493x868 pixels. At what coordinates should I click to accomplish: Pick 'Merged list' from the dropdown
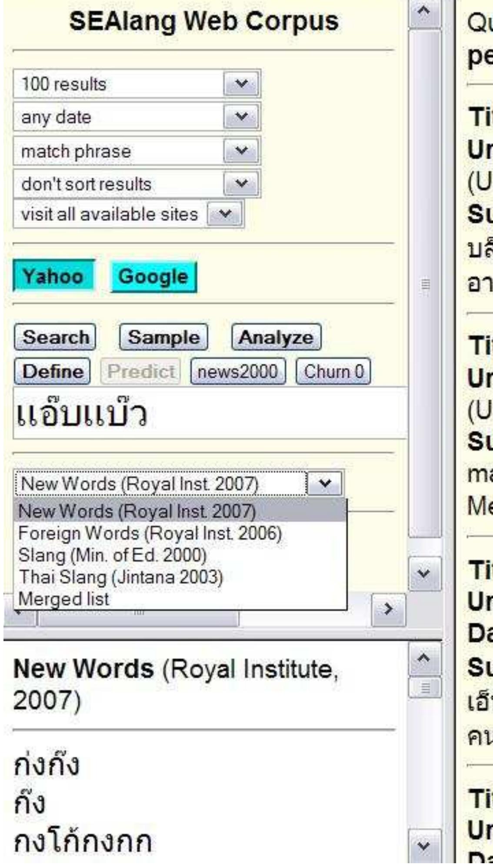(64, 599)
